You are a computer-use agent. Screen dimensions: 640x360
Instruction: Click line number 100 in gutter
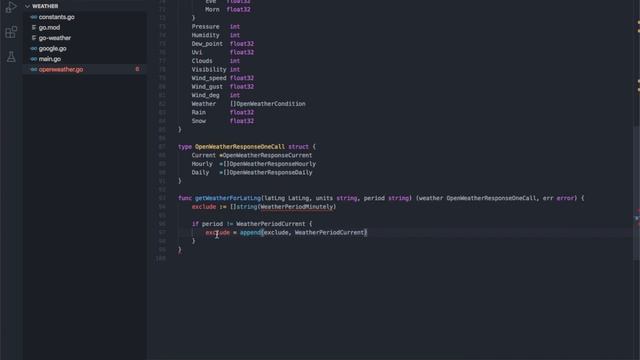(x=161, y=258)
